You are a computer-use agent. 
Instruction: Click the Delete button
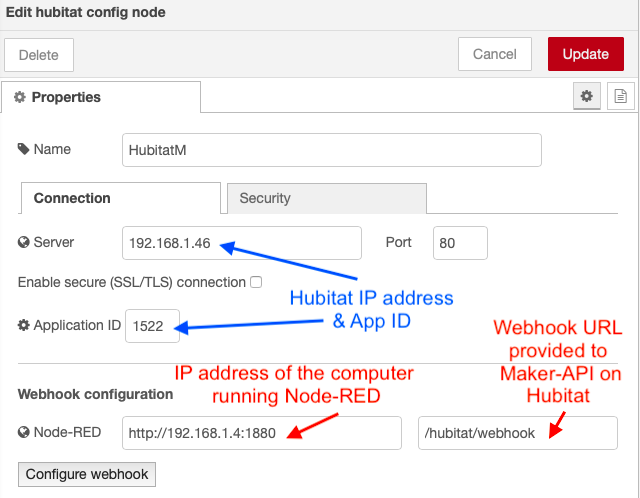pos(39,55)
